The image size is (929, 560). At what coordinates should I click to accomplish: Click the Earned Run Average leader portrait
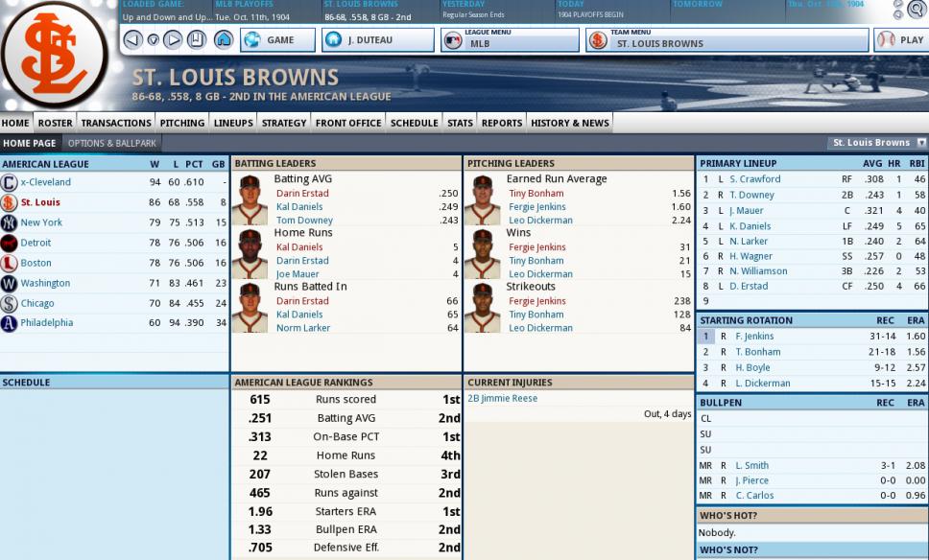[x=483, y=199]
